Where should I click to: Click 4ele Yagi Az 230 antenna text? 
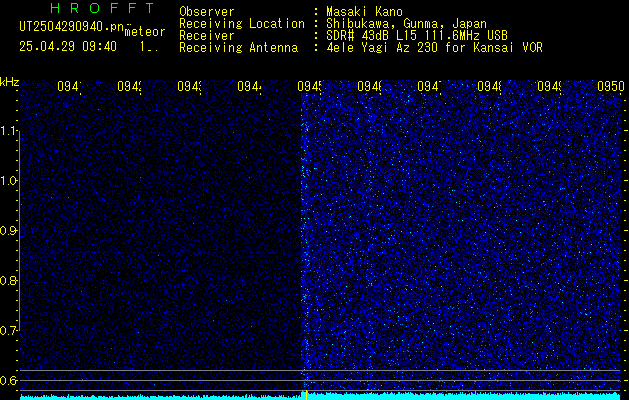(434, 48)
